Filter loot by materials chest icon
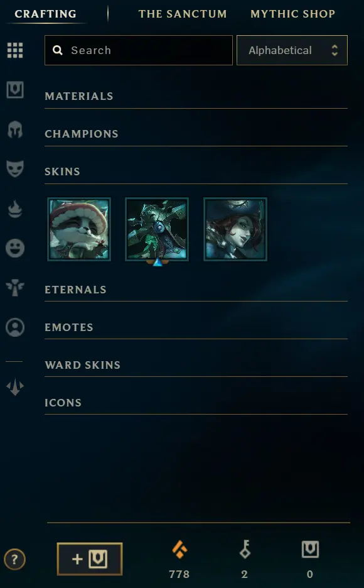 (x=15, y=90)
